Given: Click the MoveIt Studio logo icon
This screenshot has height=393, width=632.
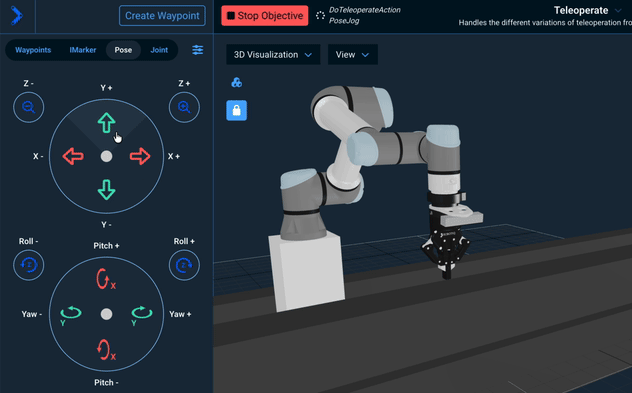Looking at the screenshot, I should click(x=17, y=16).
